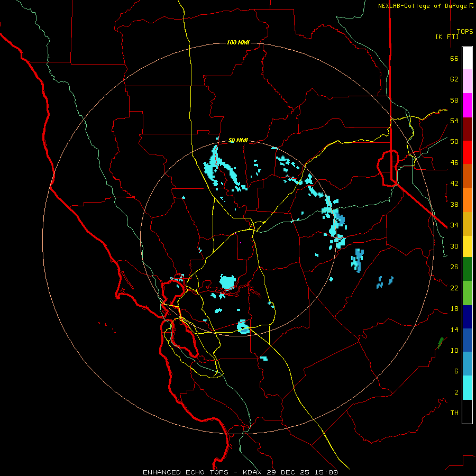Click the legend value 38
This screenshot has height=476, width=476.
[454, 204]
